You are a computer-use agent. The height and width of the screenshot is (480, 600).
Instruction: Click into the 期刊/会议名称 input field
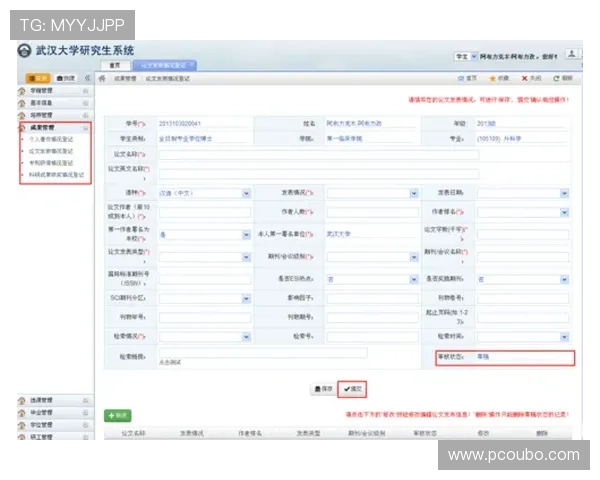[523, 257]
